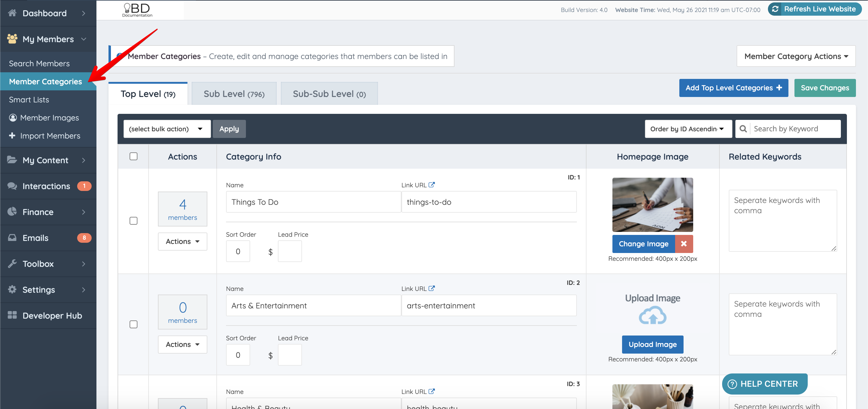Click the Dashboard home icon

[x=12, y=13]
